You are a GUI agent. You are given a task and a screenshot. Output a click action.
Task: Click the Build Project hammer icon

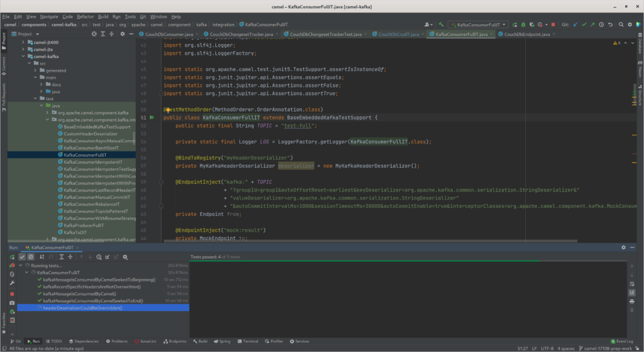click(x=441, y=25)
